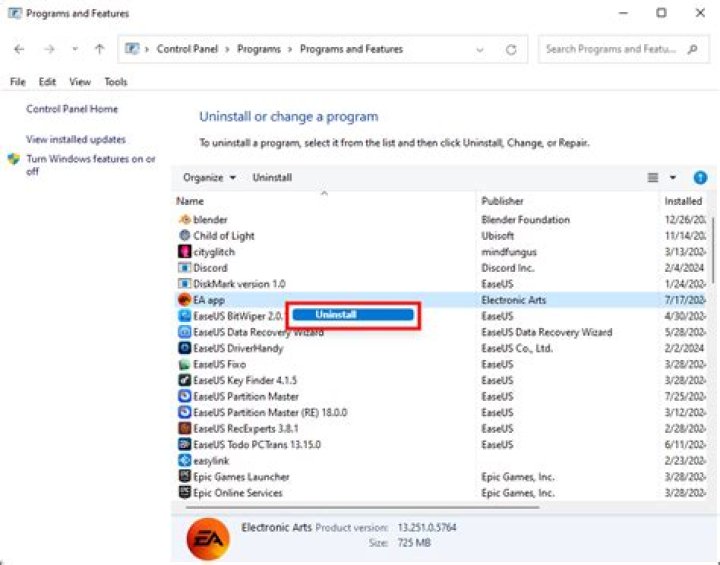Click the EaseUS DriverHandy icon
The height and width of the screenshot is (565, 720).
[184, 348]
